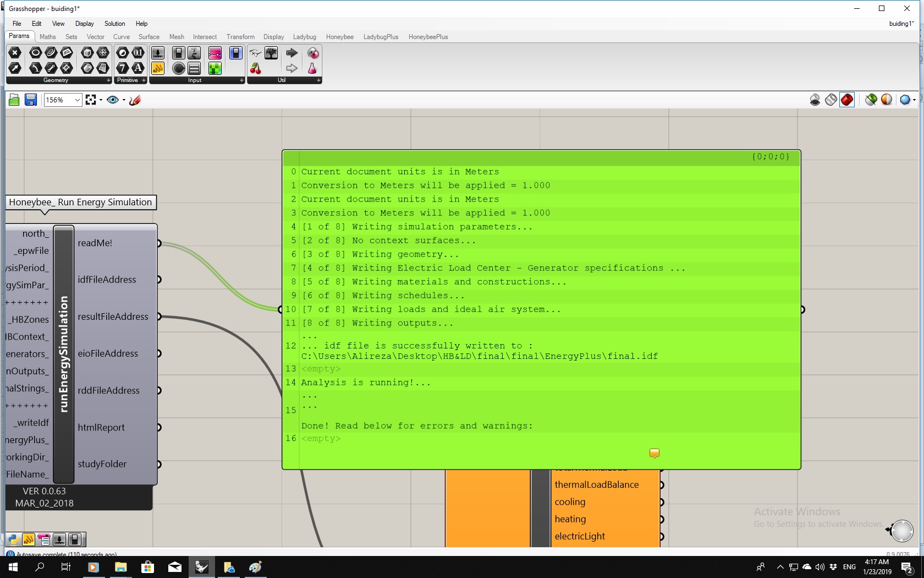Screen dimensions: 924x578
Task: Add the Text (A) primitive parameter
Action: point(138,68)
